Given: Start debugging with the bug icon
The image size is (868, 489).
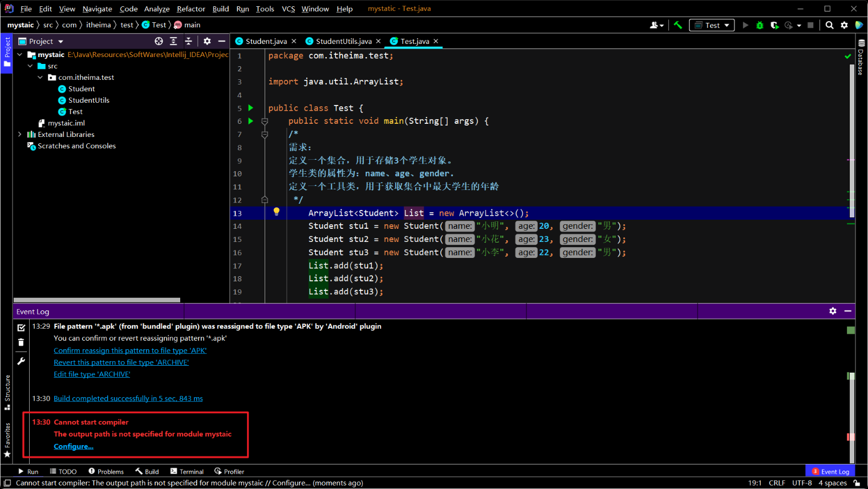Looking at the screenshot, I should (760, 25).
